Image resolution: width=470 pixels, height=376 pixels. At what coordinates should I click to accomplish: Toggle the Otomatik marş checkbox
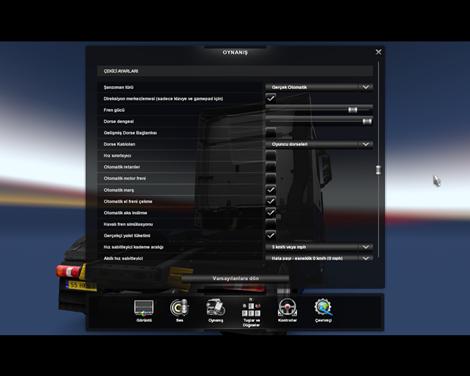point(271,190)
